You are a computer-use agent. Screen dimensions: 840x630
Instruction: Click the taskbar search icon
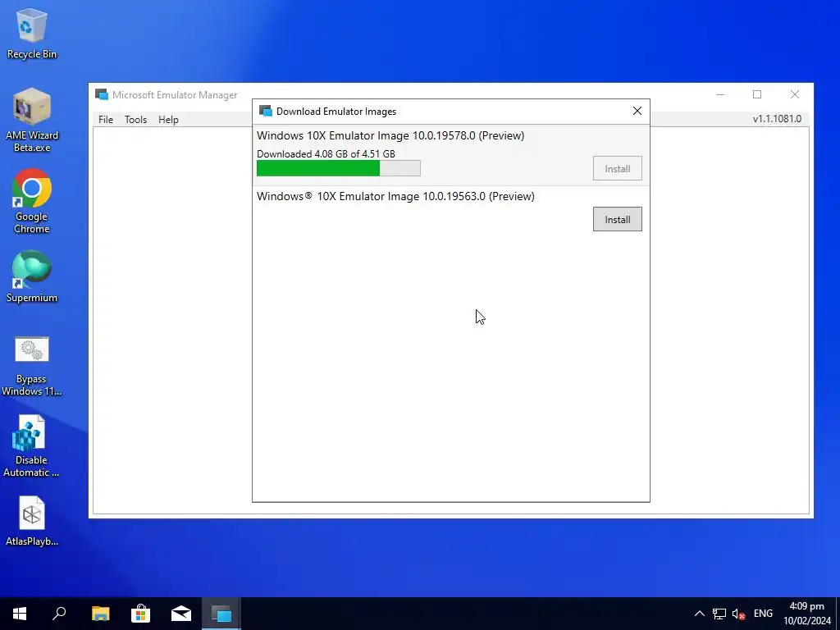pyautogui.click(x=59, y=614)
